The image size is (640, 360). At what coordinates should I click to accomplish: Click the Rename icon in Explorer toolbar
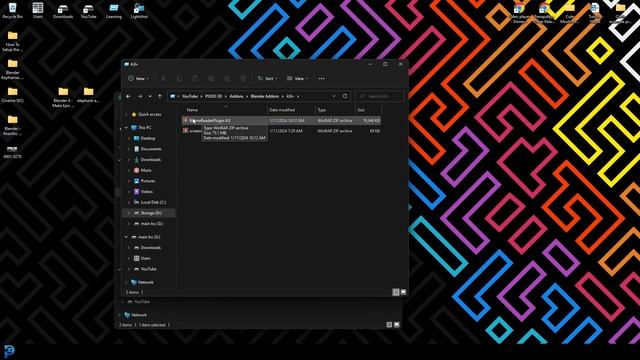pyautogui.click(x=211, y=78)
